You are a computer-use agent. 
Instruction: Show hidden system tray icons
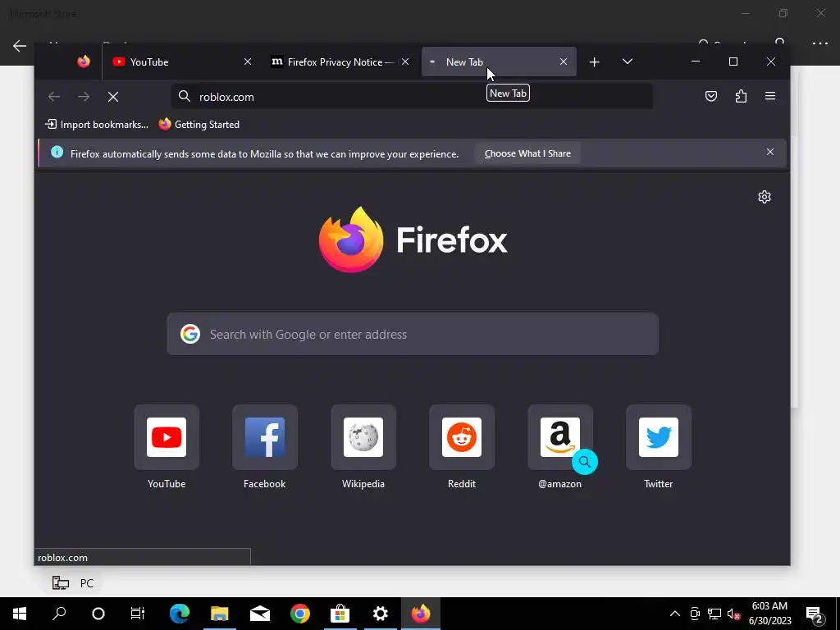[675, 614]
